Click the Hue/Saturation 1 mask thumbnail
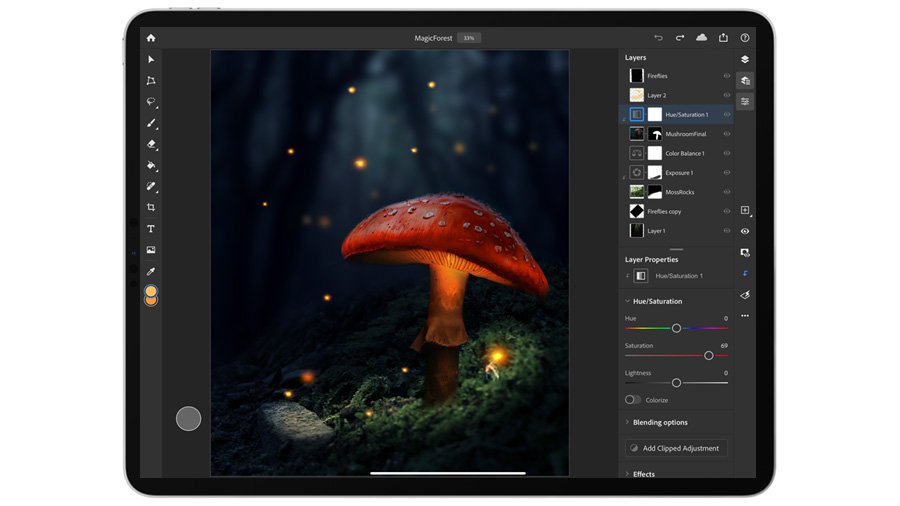The height and width of the screenshot is (506, 900). point(655,115)
